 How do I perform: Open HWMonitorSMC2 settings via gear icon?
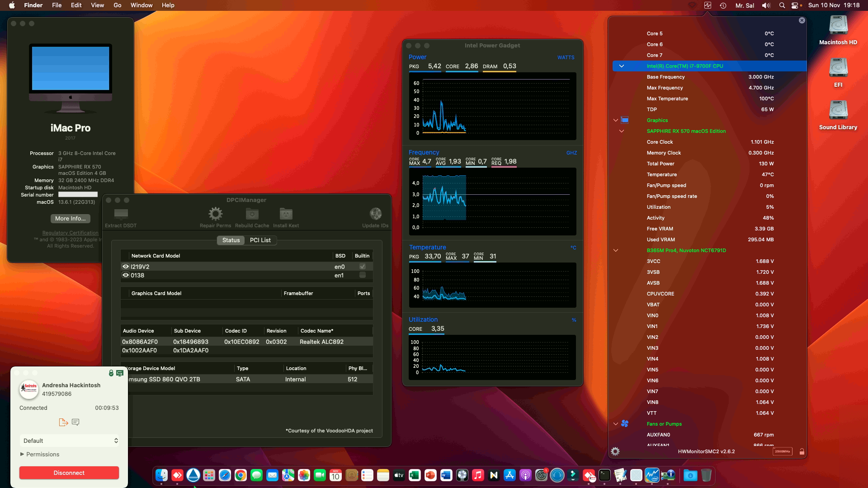pyautogui.click(x=615, y=451)
